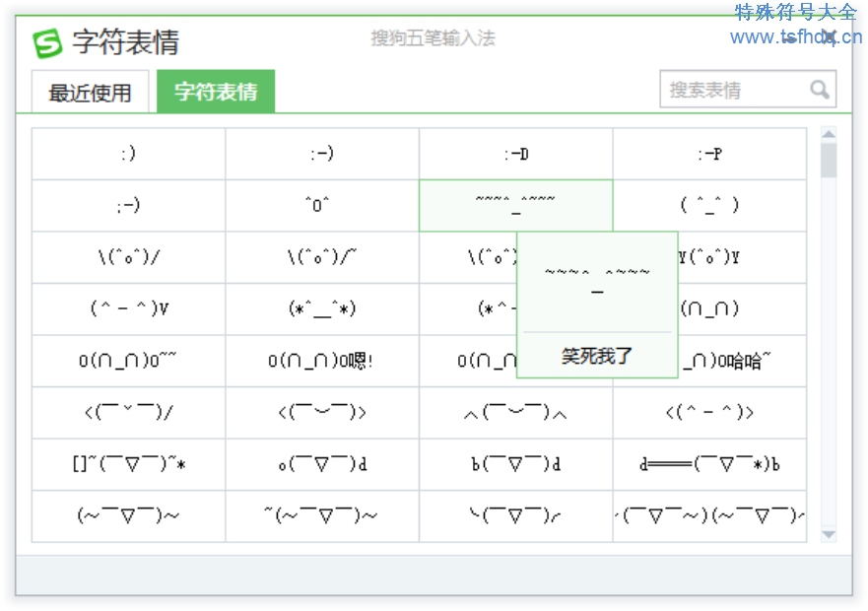
Task: Insert the ╰(￣▽￣)╭ emoticon
Action: (x=516, y=516)
